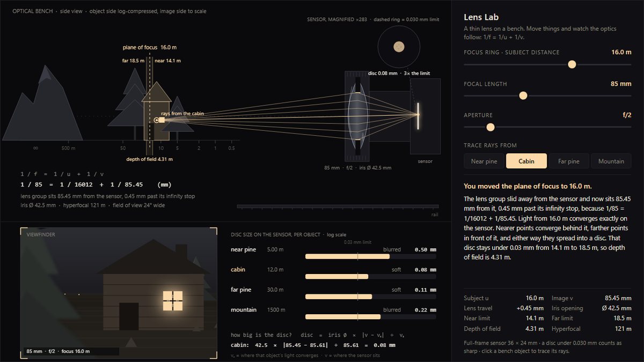644x362 pixels.
Task: Click the "You moved the plane of focus to 16.0 m." heading
Action: 528,186
